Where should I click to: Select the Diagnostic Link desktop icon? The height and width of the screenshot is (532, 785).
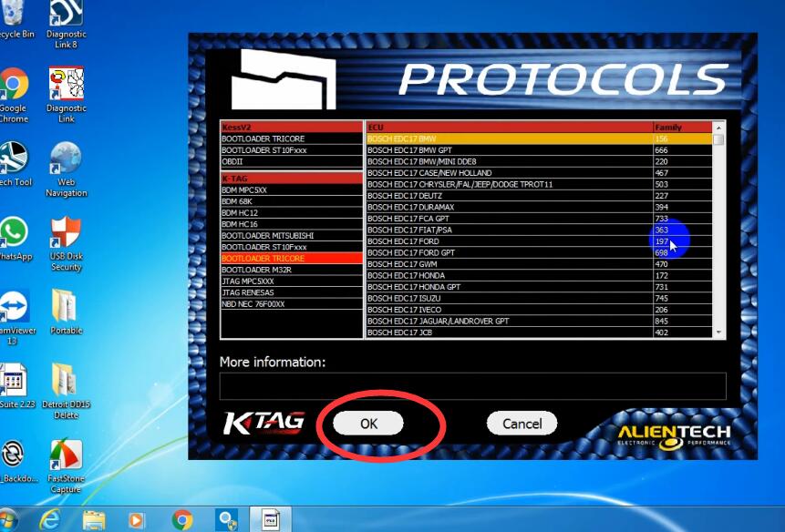click(x=66, y=95)
